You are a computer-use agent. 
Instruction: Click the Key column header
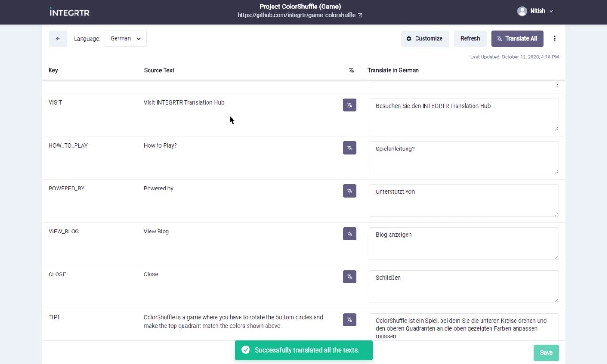point(53,70)
